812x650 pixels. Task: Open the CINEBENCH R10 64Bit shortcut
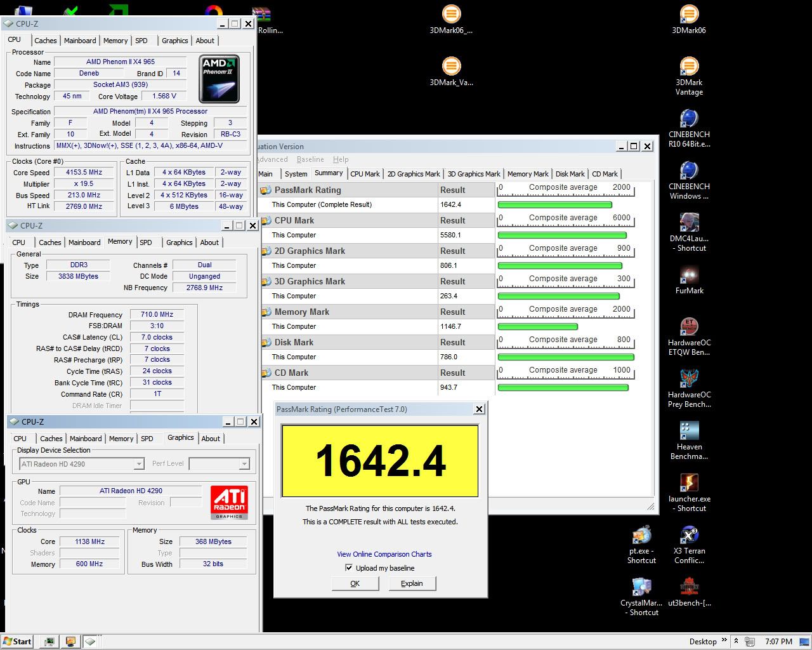point(689,119)
